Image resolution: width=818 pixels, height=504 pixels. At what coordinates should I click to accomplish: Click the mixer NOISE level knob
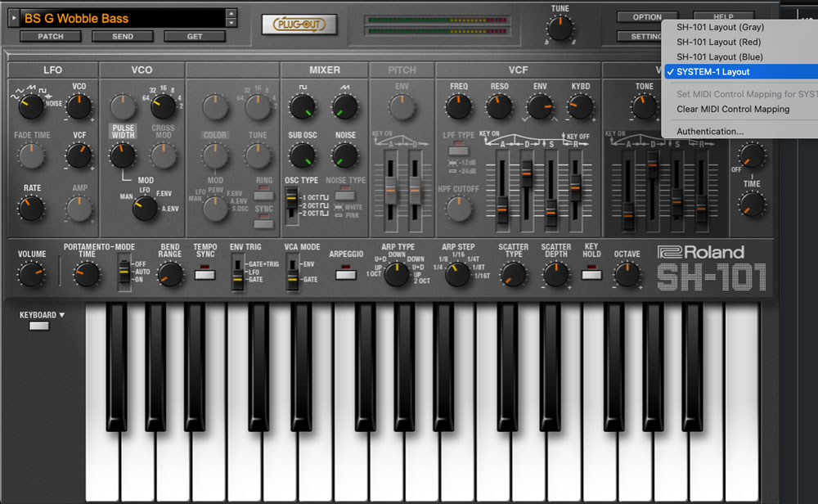click(x=344, y=155)
